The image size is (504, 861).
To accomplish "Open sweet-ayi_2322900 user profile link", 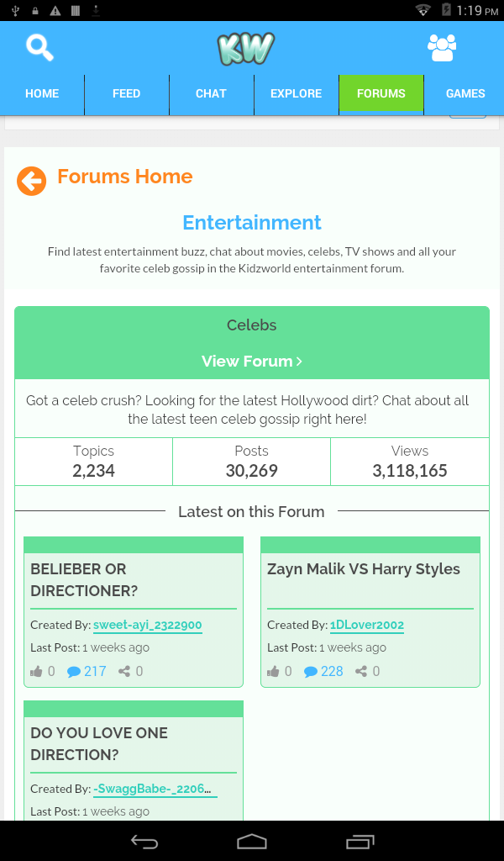I will [147, 625].
